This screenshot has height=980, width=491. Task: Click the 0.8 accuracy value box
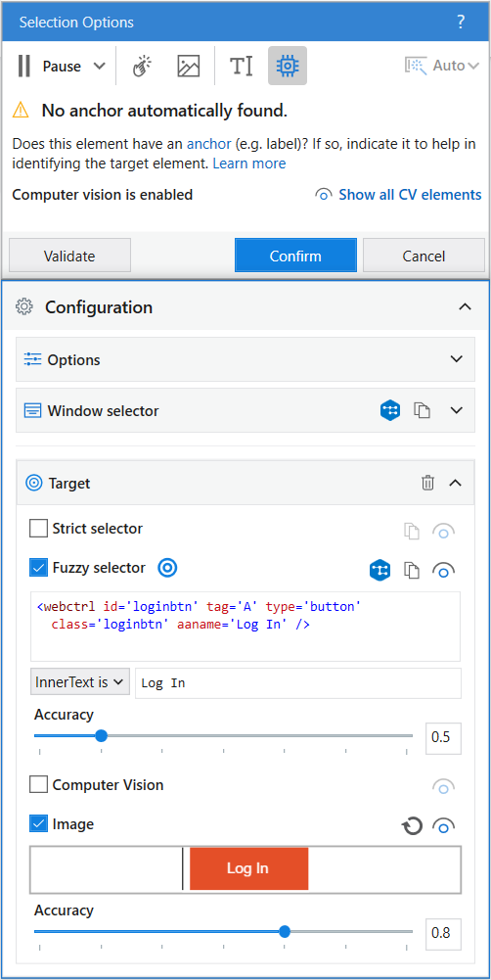[x=443, y=933]
